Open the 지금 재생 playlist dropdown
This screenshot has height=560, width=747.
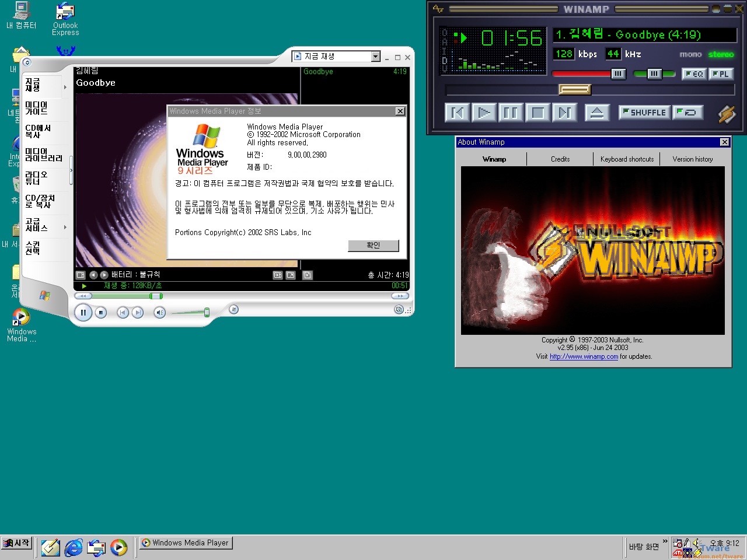376,57
